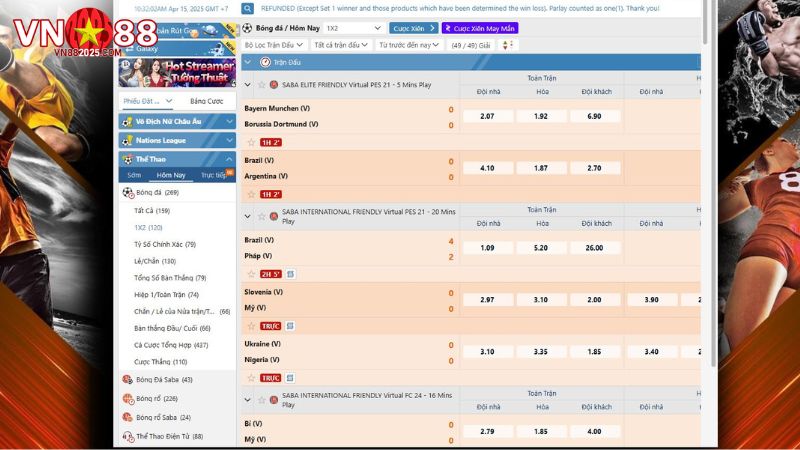Image resolution: width=800 pixels, height=450 pixels.
Task: Click Bóng rổ basketball sidebar icon
Action: [x=128, y=398]
